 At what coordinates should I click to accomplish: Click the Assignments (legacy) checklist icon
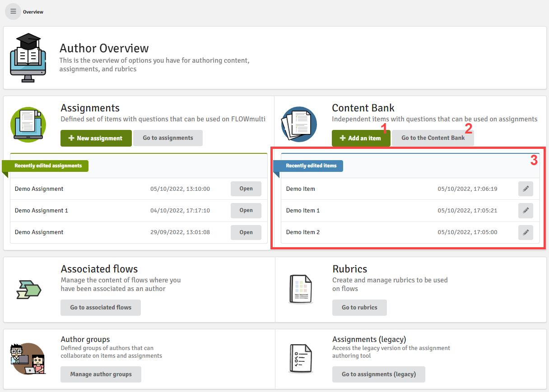(x=300, y=359)
